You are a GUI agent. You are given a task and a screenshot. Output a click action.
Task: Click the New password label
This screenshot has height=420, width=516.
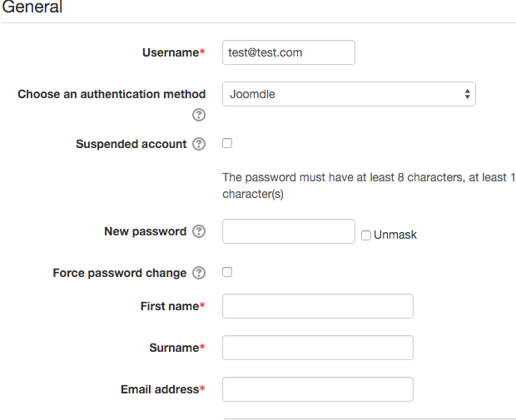coord(145,231)
